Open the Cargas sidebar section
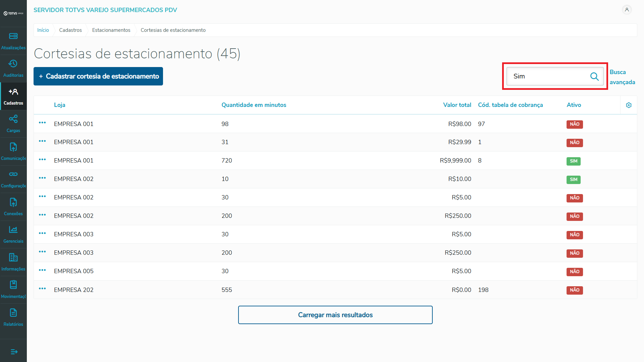This screenshot has height=362, width=644. pyautogui.click(x=13, y=124)
